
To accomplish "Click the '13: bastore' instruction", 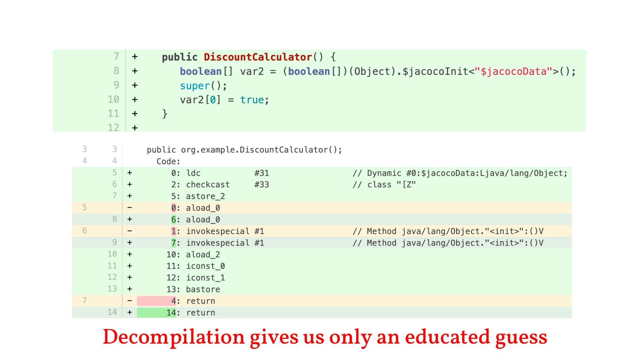I will click(x=193, y=289).
